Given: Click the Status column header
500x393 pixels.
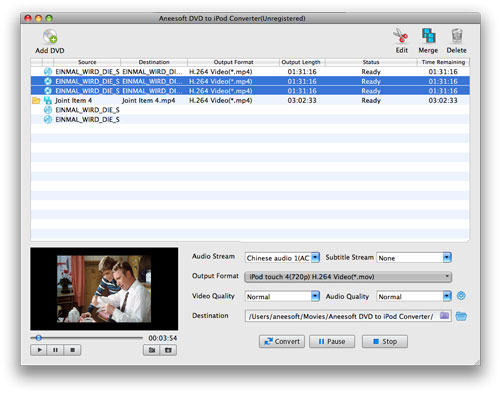Looking at the screenshot, I should (x=371, y=62).
